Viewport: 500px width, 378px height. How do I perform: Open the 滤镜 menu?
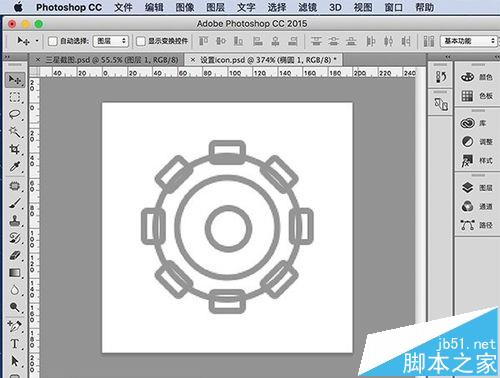click(307, 7)
